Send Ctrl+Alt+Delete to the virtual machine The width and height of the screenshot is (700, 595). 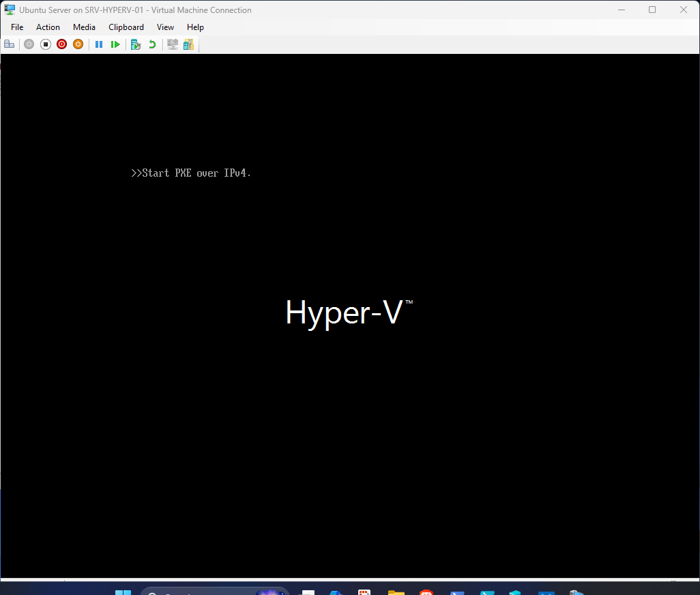tap(10, 44)
